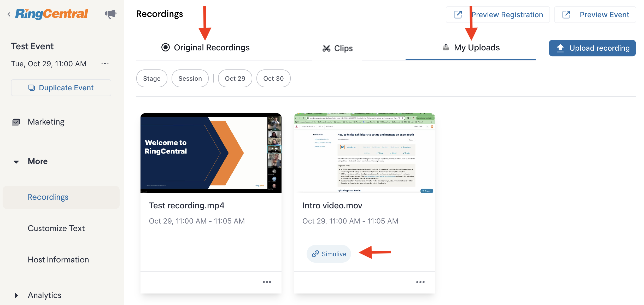Select the My Uploads tab
The width and height of the screenshot is (644, 305).
pos(471,48)
